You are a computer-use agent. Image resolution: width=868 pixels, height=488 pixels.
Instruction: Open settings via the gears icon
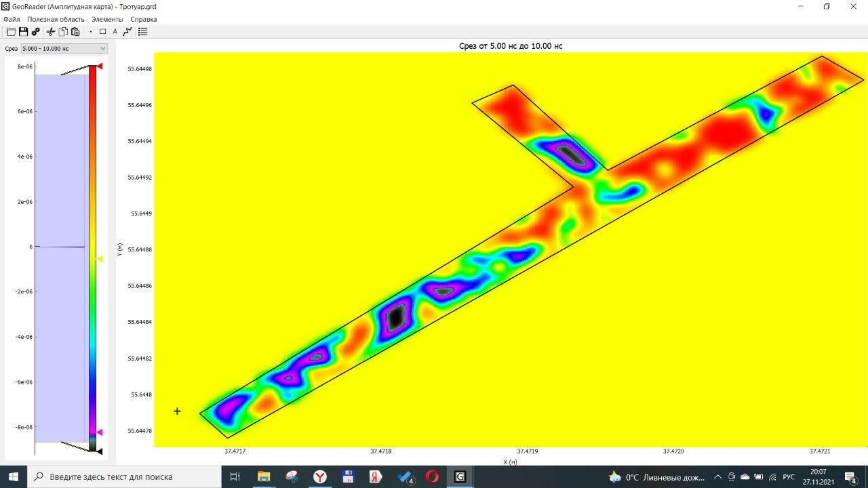[35, 32]
